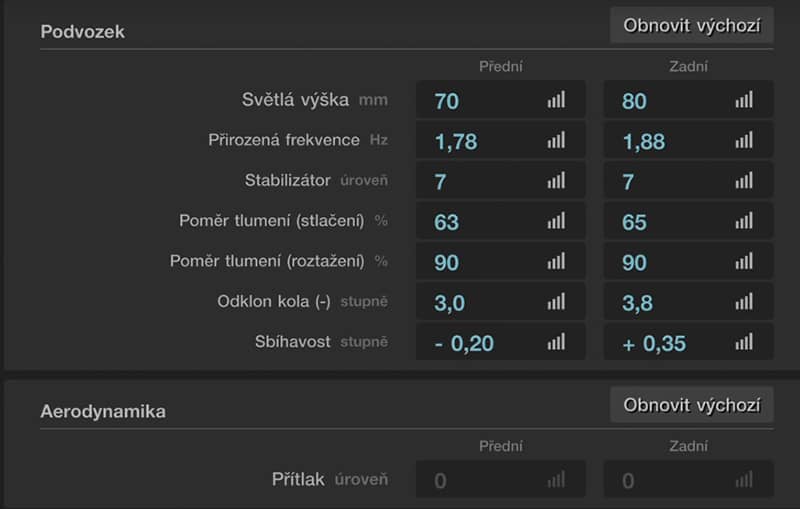This screenshot has width=800, height=509.
Task: Restore defaults for Podvozek section
Action: click(x=691, y=26)
